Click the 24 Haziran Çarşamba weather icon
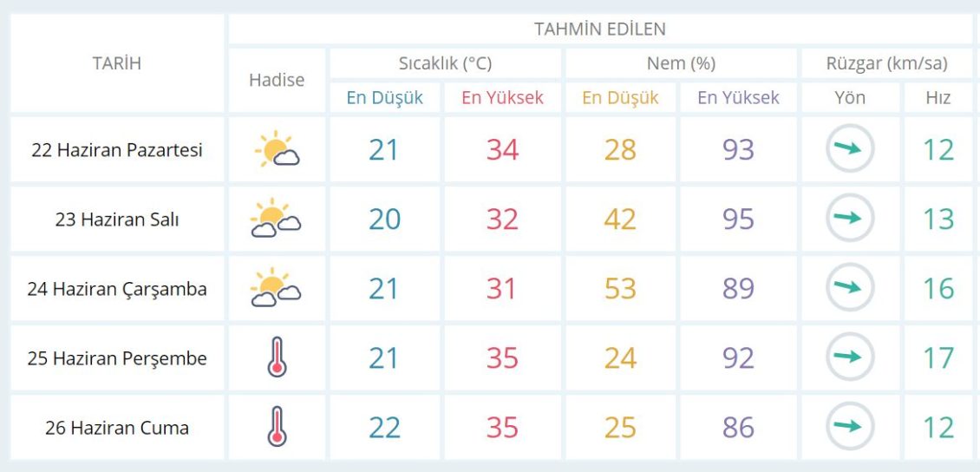 point(277,288)
